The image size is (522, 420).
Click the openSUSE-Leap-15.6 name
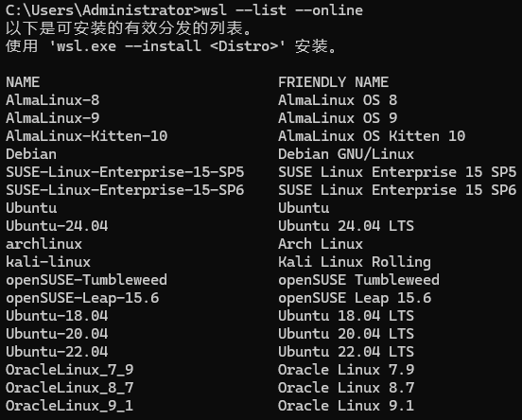tap(82, 298)
